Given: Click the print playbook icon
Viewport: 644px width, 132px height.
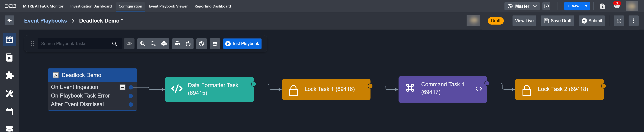Looking at the screenshot, I should coord(177,44).
